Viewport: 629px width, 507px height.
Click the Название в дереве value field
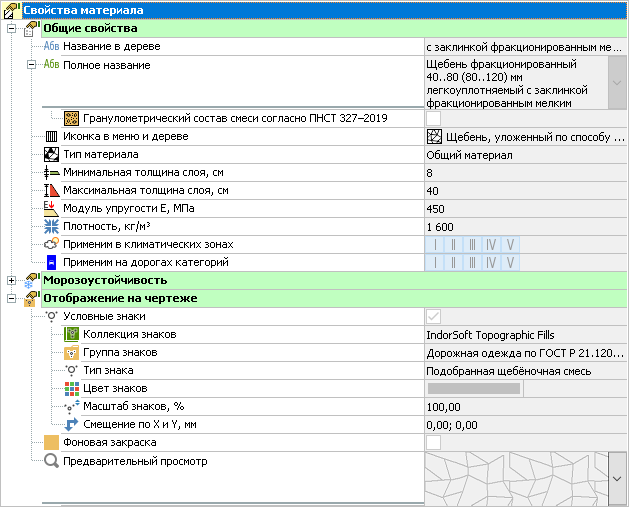coord(526,47)
